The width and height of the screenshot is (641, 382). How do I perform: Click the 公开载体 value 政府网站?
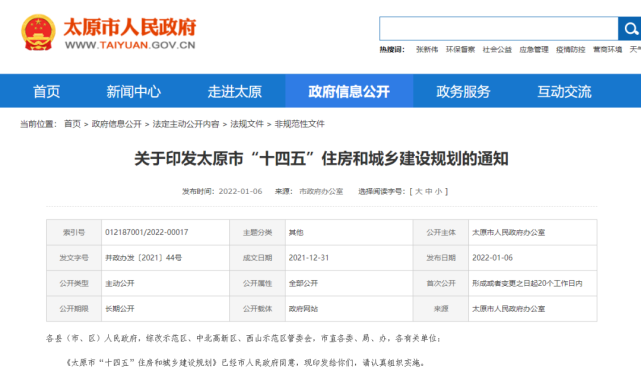click(303, 308)
